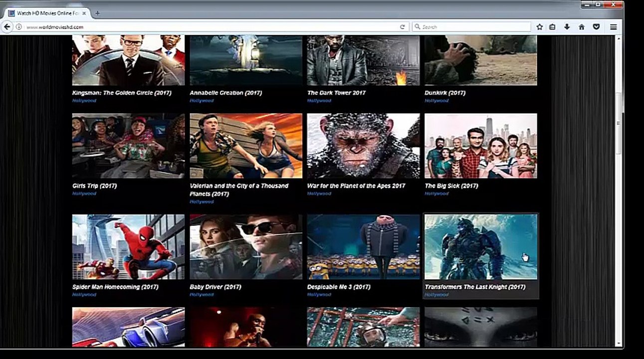Click the magnifier icon in the search box
Screen dimensions: 644x359
pos(417,27)
